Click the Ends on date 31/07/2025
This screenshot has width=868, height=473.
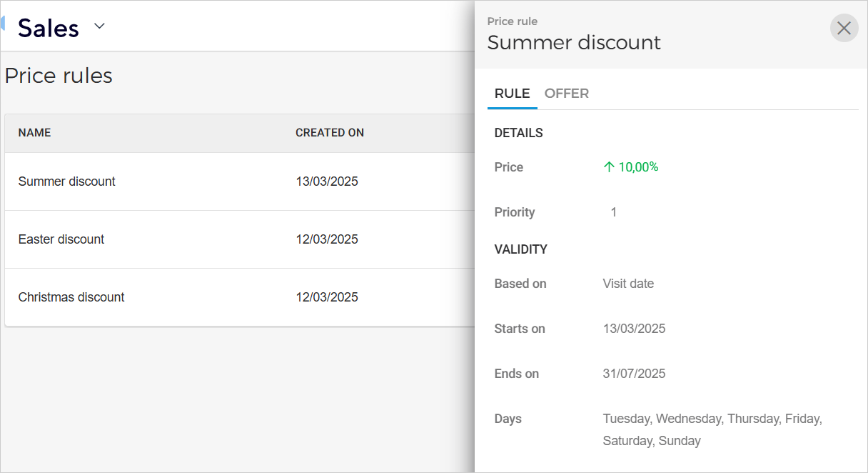634,374
